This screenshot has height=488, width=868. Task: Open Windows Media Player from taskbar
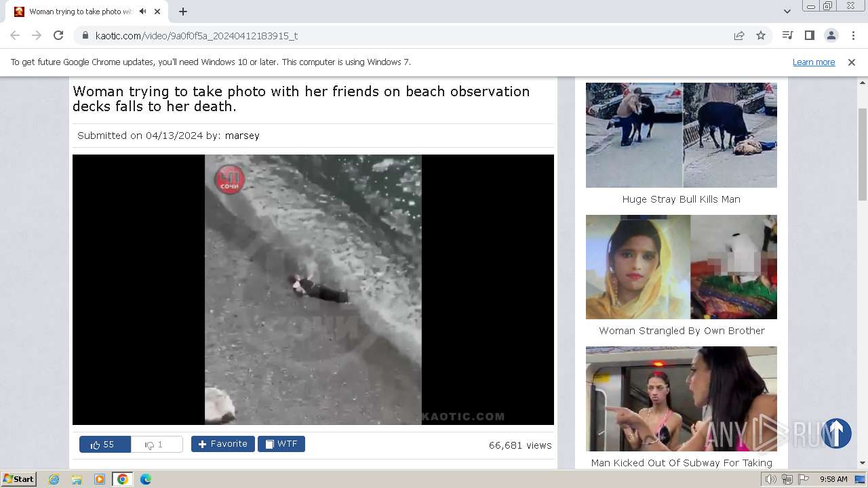99,479
